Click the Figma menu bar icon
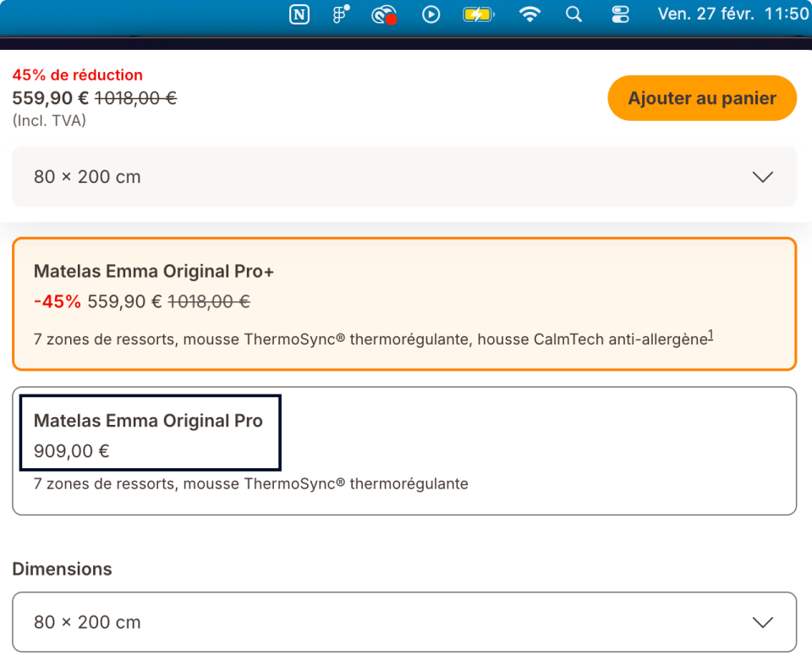The height and width of the screenshot is (656, 812). coord(341,14)
